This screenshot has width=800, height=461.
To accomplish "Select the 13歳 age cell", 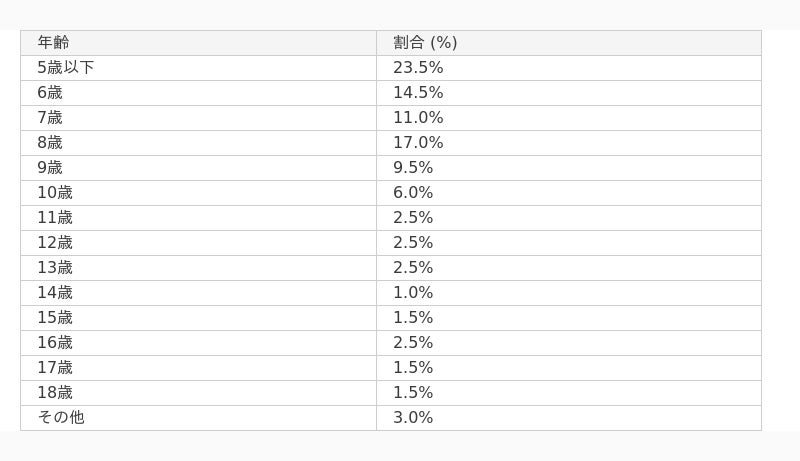I will [x=55, y=268].
